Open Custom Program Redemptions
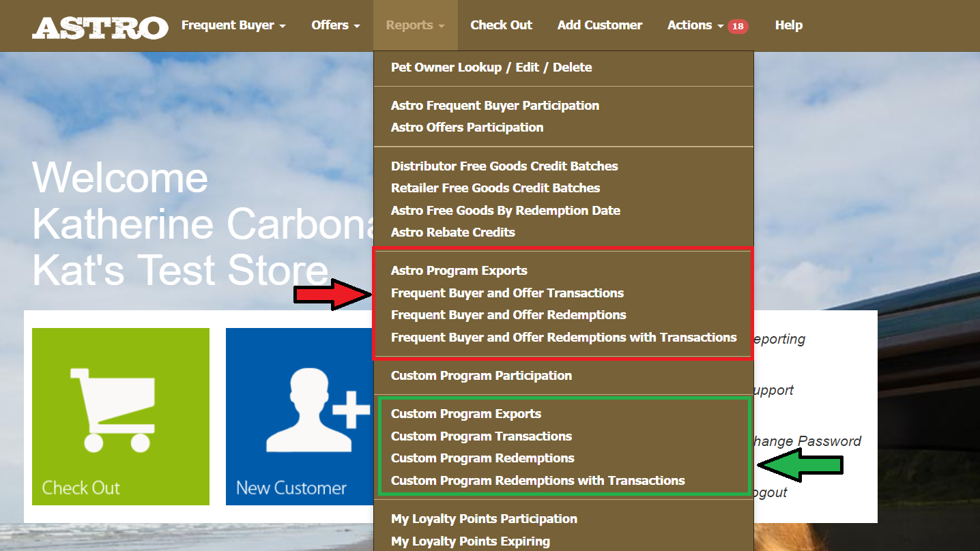The width and height of the screenshot is (980, 551). 482,458
